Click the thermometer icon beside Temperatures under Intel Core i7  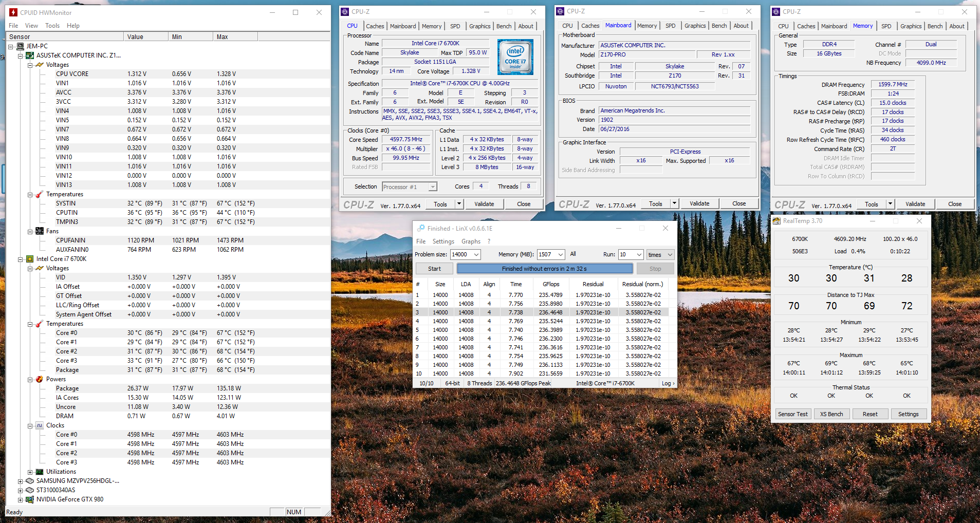pyautogui.click(x=40, y=324)
